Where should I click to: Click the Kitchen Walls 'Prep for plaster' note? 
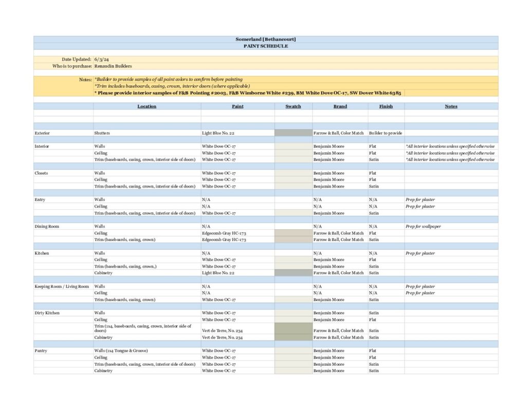coord(420,253)
